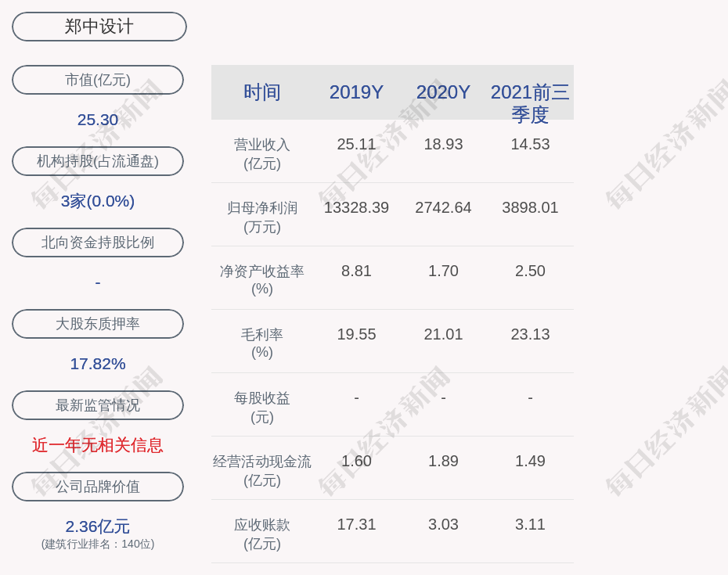Click the 2020Y column header
728x575 pixels.
pos(443,92)
